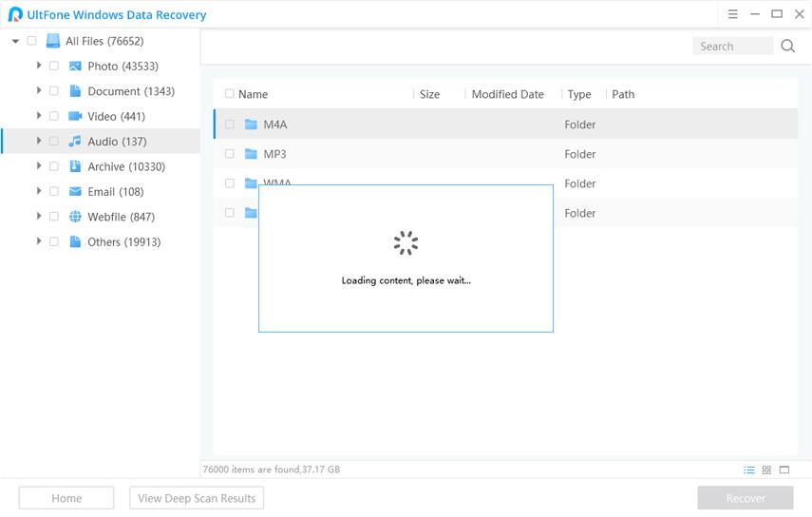Click the Archive category icon
Viewport: 812px width, 517px height.
[75, 166]
